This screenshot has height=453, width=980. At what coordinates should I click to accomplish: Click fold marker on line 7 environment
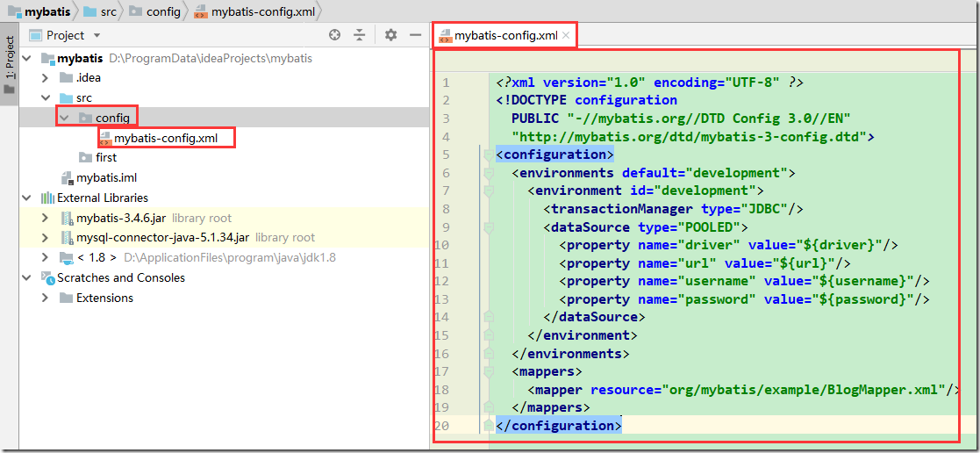[x=489, y=191]
